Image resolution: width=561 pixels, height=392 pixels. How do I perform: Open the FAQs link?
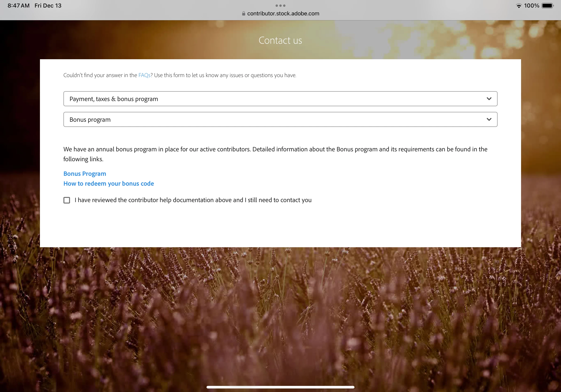point(144,75)
